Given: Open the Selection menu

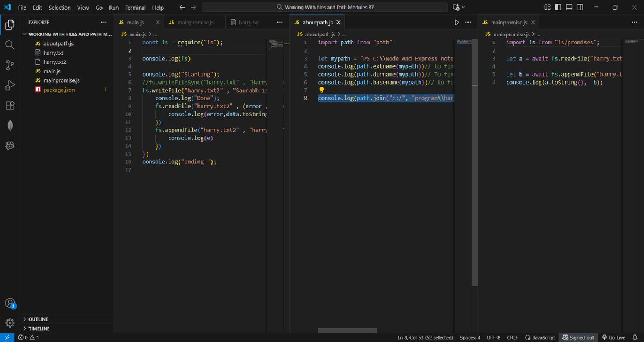Looking at the screenshot, I should click(x=60, y=8).
